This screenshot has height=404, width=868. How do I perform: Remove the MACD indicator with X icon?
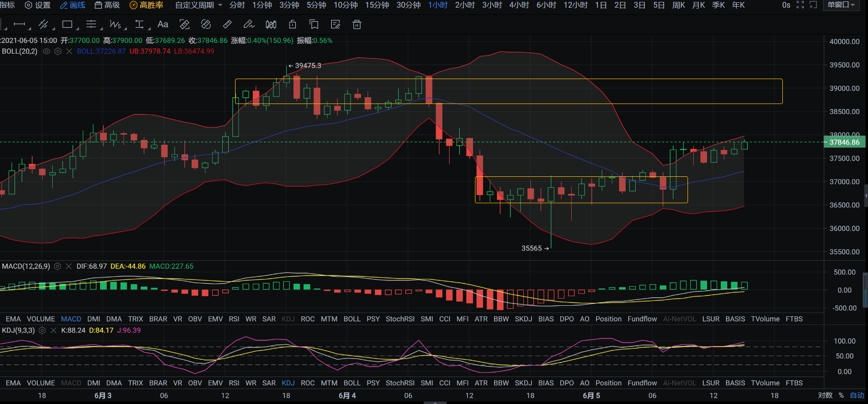(x=68, y=266)
